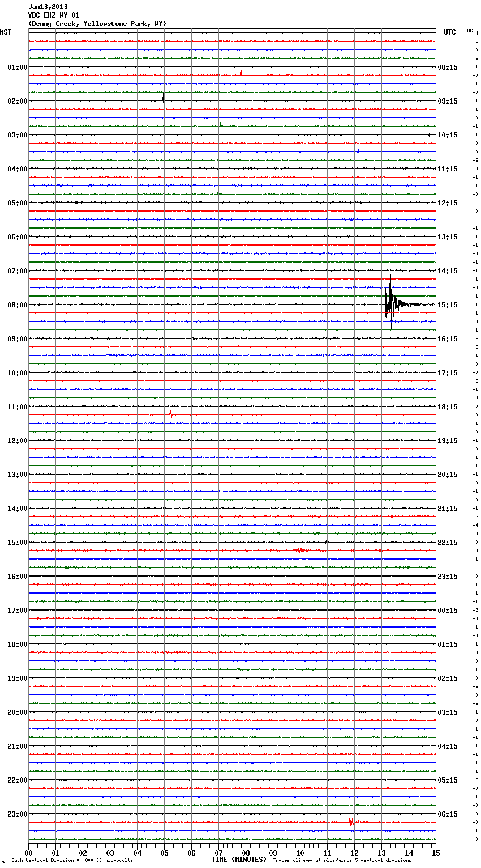Click the 23:15 UTC time label

pyautogui.click(x=448, y=577)
